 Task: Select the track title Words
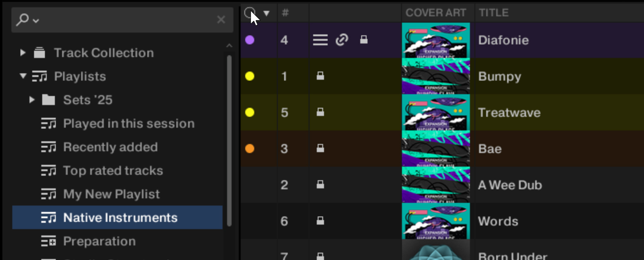(498, 221)
